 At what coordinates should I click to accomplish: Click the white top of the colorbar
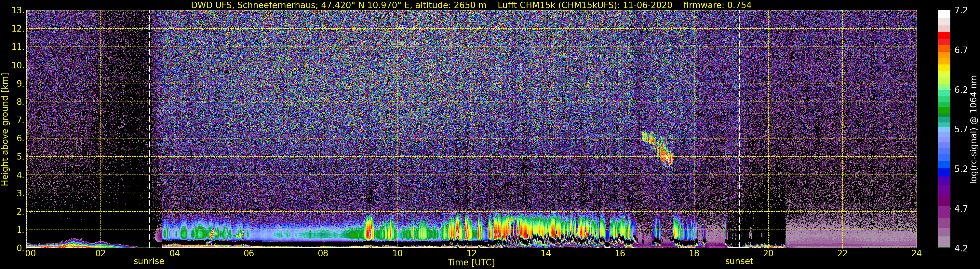(944, 14)
